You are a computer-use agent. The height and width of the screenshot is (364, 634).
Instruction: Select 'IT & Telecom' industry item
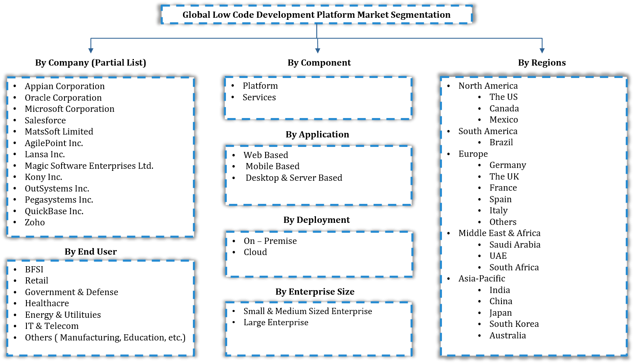point(52,326)
